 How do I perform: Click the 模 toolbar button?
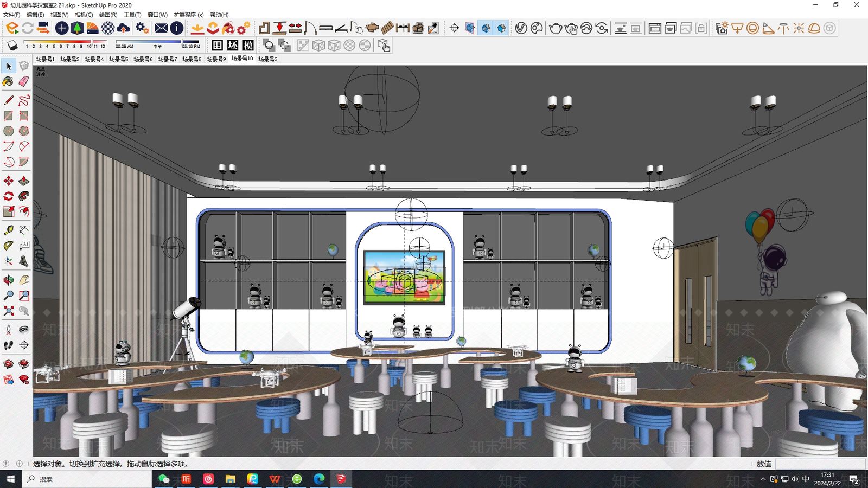[x=248, y=46]
